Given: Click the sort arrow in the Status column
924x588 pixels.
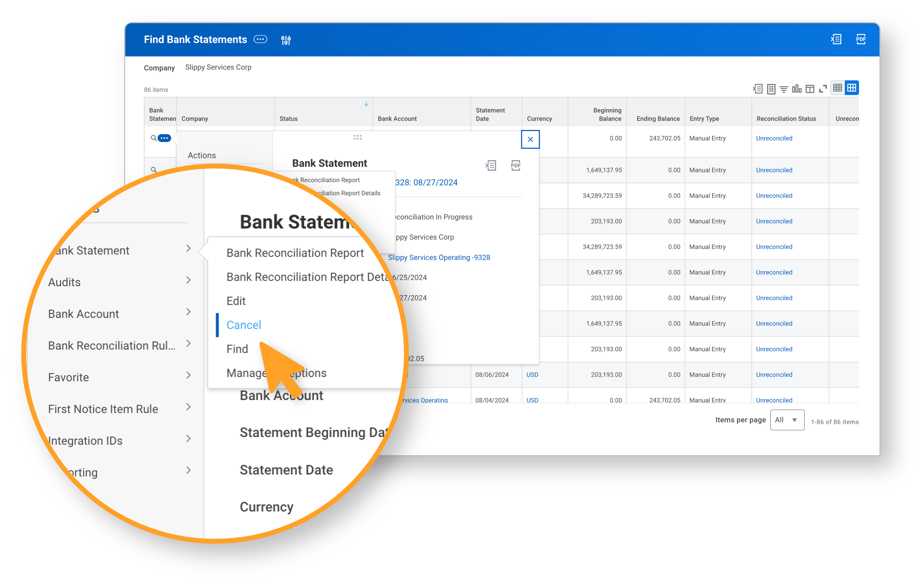Looking at the screenshot, I should pos(366,104).
